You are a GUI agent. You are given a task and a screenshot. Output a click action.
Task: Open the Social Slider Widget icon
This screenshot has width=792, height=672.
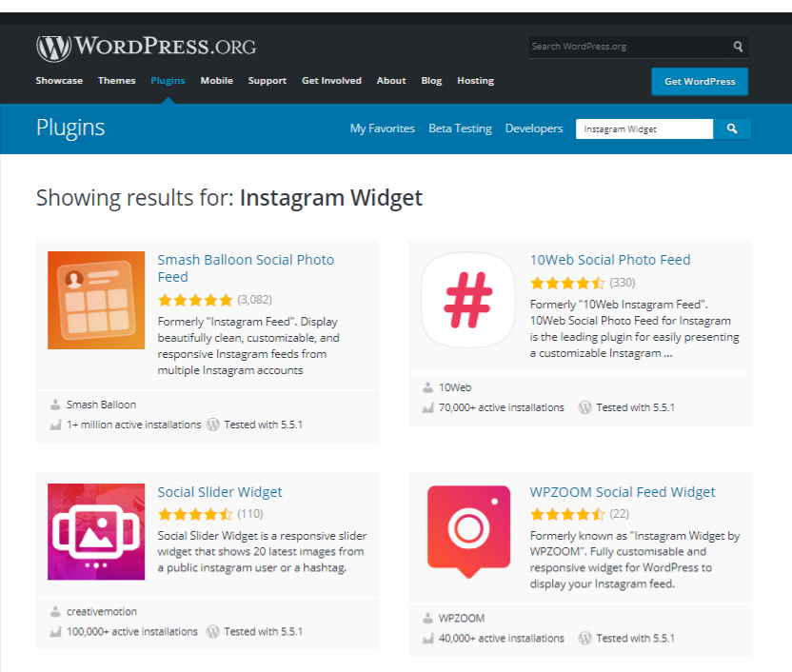click(x=96, y=532)
